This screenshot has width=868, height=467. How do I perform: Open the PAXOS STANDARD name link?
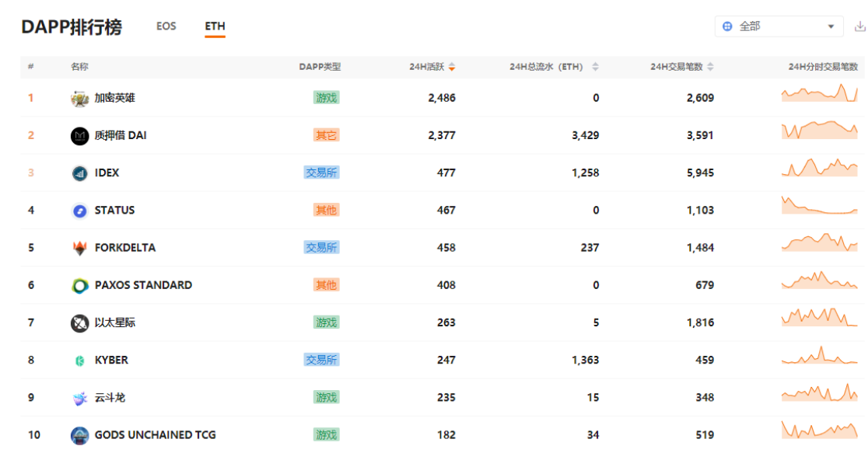point(143,285)
